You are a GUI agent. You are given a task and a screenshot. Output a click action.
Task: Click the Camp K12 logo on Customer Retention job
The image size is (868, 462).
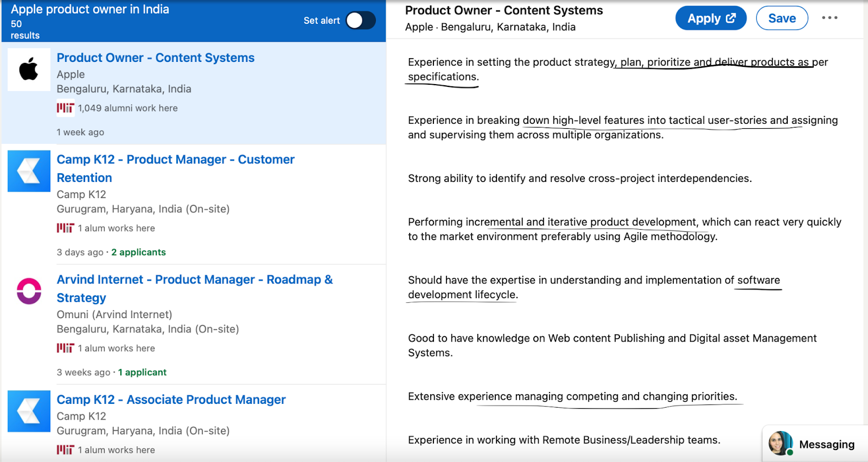pos(29,171)
